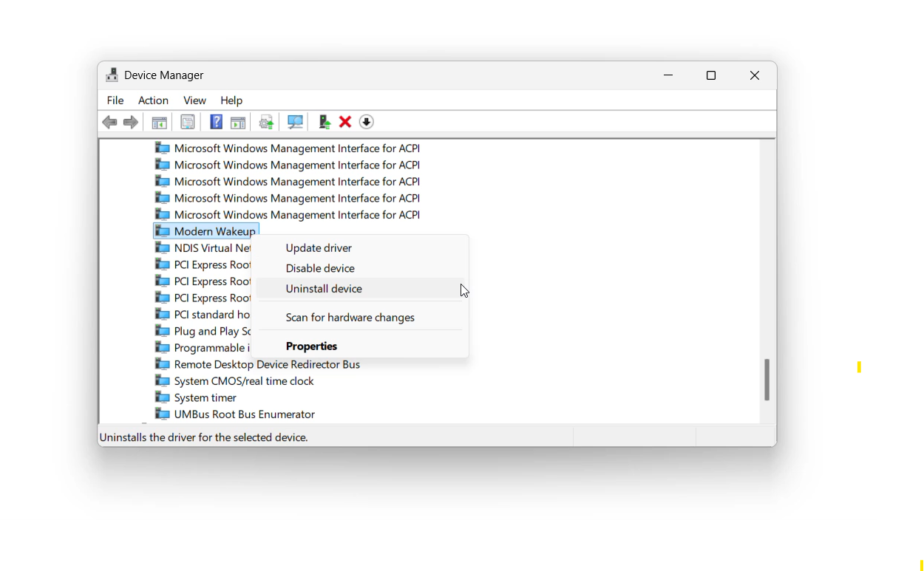Maximize the Device Manager window
This screenshot has height=571, width=924.
711,75
